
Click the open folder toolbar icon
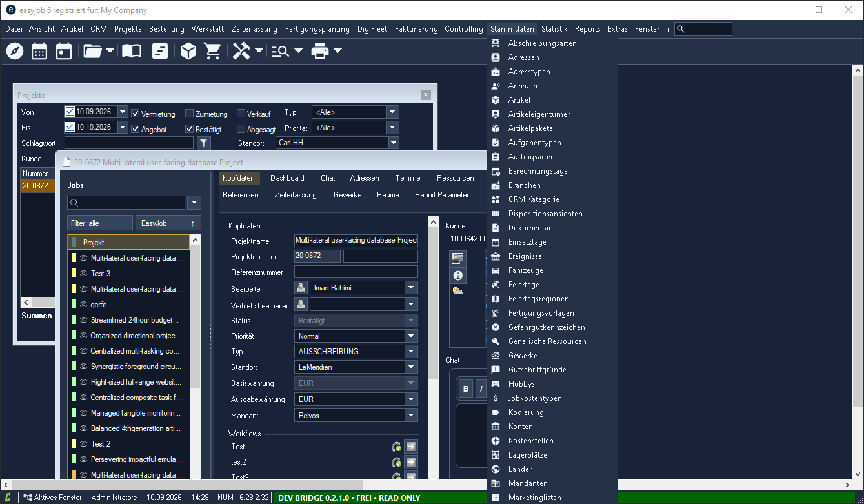(x=93, y=51)
